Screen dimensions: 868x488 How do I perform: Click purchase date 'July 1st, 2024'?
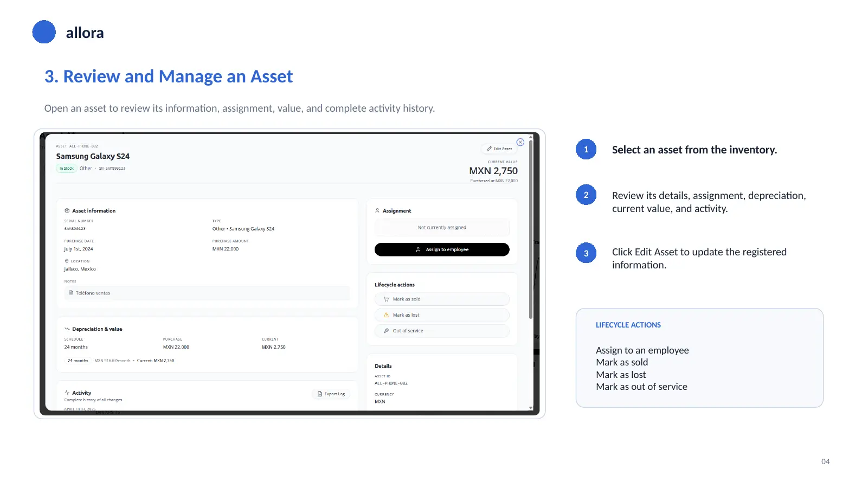coord(79,249)
